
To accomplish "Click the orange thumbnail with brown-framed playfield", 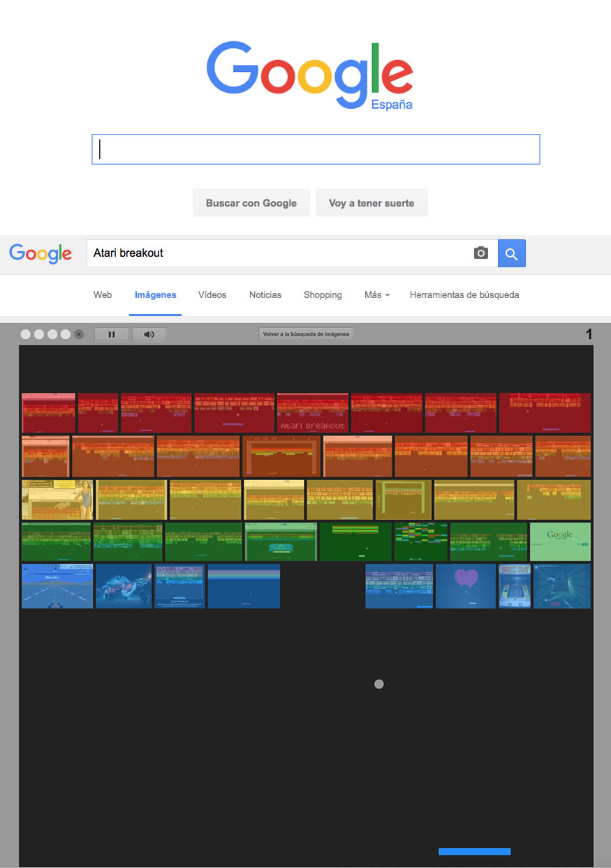I will point(281,456).
